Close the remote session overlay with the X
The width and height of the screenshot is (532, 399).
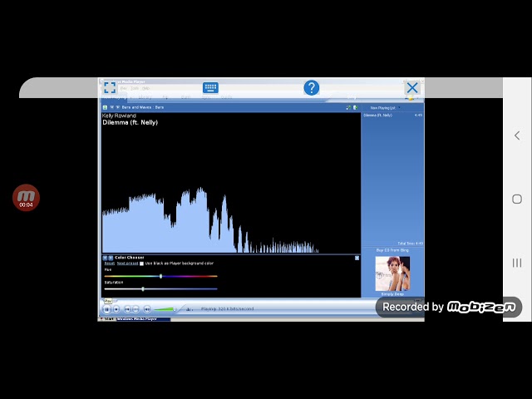[412, 88]
